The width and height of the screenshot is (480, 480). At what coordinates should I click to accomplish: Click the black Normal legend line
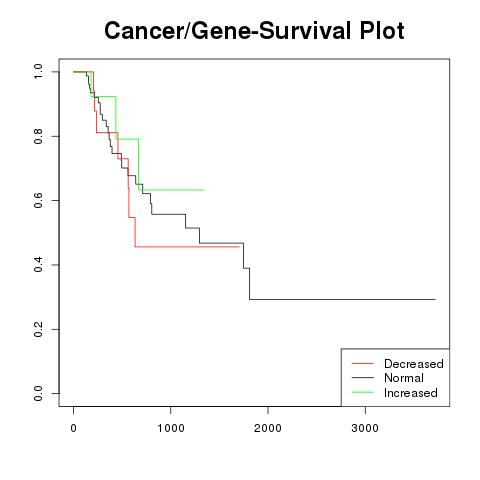click(x=363, y=377)
